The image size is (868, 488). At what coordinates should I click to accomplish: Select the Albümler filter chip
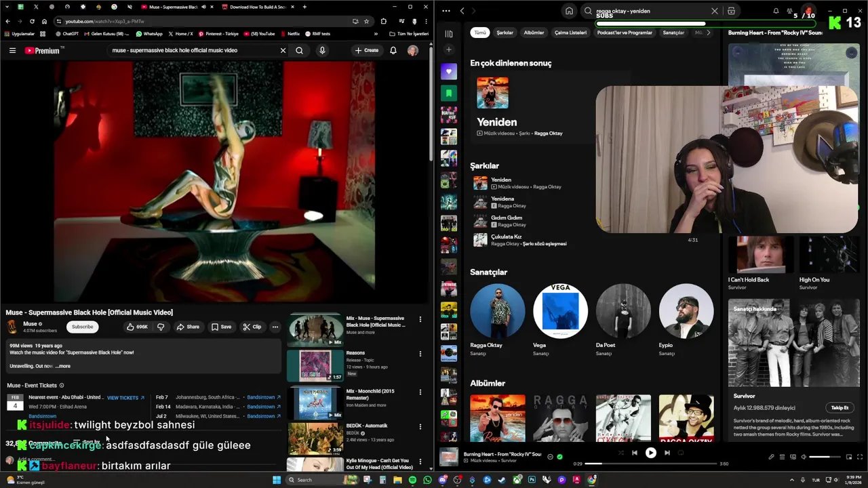coord(534,33)
